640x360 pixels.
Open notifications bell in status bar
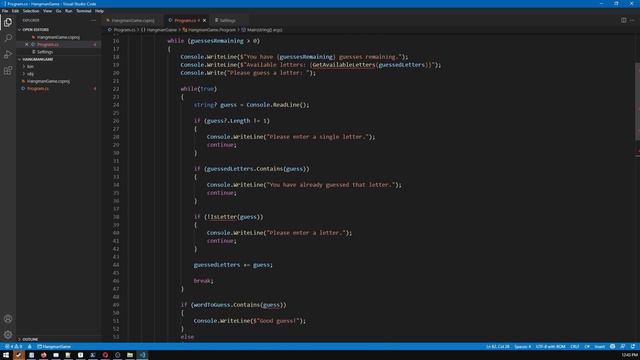(x=632, y=347)
